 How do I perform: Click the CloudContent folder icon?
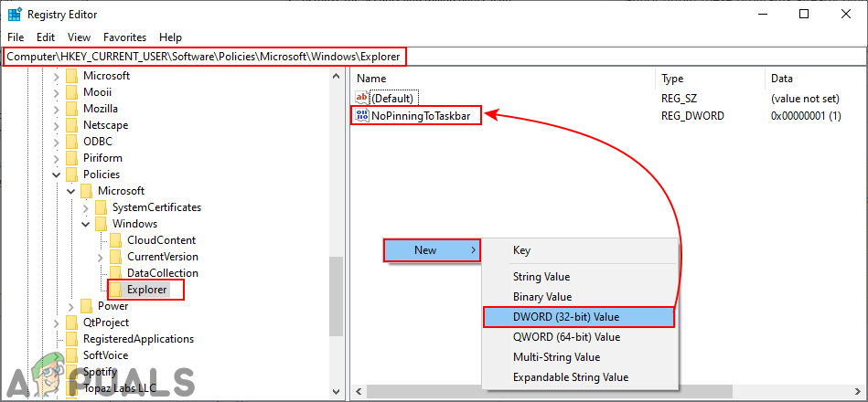(116, 240)
